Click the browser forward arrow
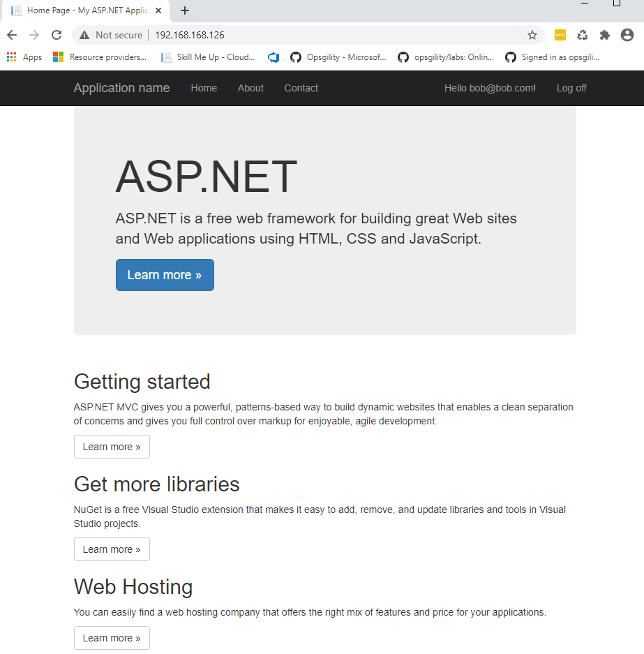The height and width of the screenshot is (654, 644). tap(34, 35)
